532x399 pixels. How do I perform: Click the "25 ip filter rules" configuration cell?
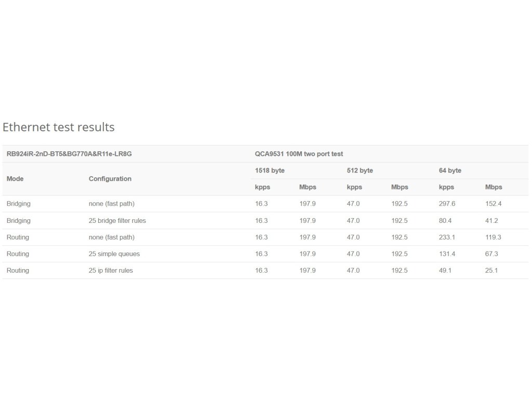(111, 270)
